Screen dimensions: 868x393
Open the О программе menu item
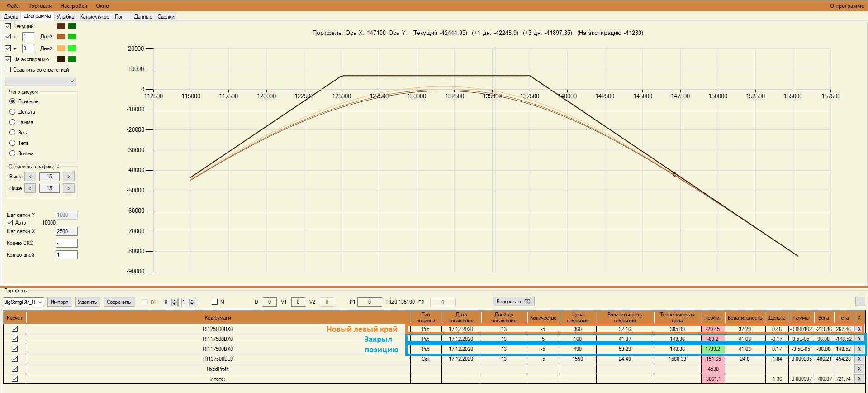[x=847, y=6]
